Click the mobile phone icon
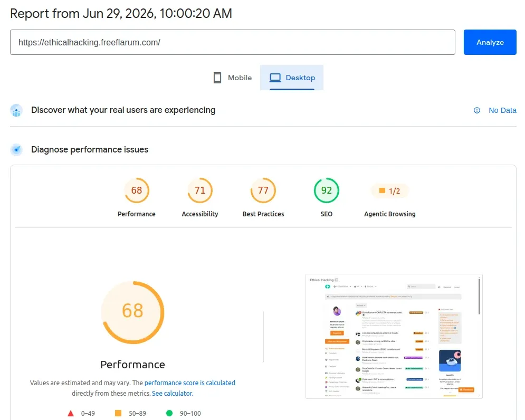Screen dimensions: 525x420 click(x=217, y=78)
